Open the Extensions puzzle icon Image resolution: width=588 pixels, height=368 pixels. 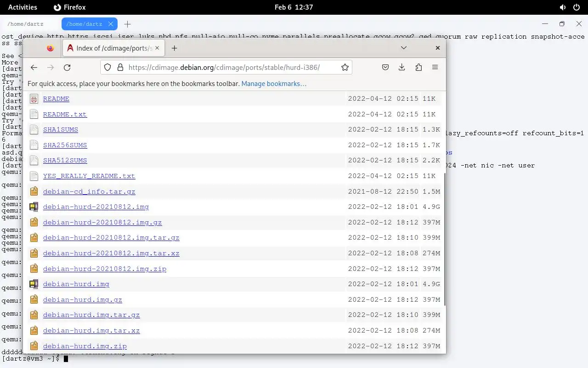(418, 67)
